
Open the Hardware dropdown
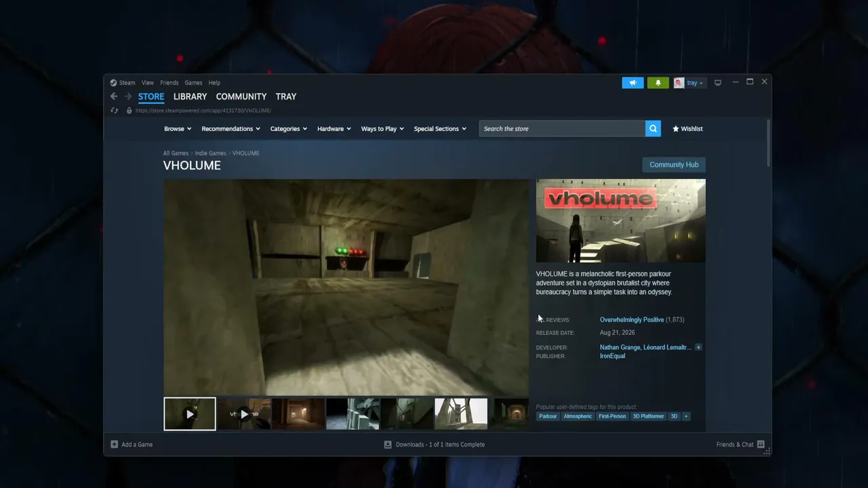(334, 129)
